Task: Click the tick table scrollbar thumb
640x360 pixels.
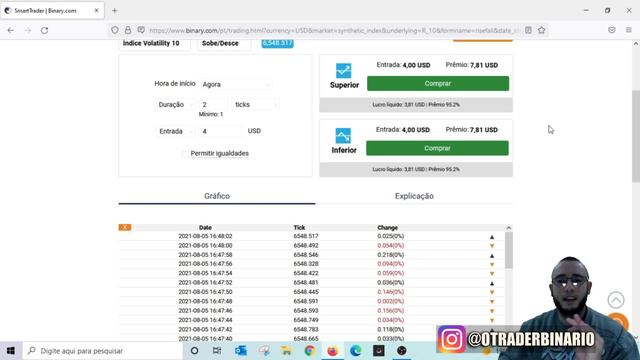Action: pyautogui.click(x=509, y=250)
